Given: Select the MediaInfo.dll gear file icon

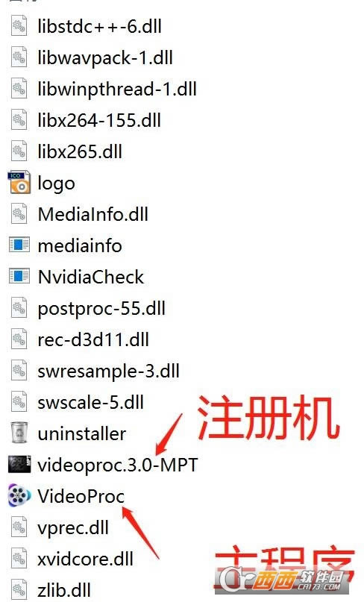Looking at the screenshot, I should coord(19,213).
